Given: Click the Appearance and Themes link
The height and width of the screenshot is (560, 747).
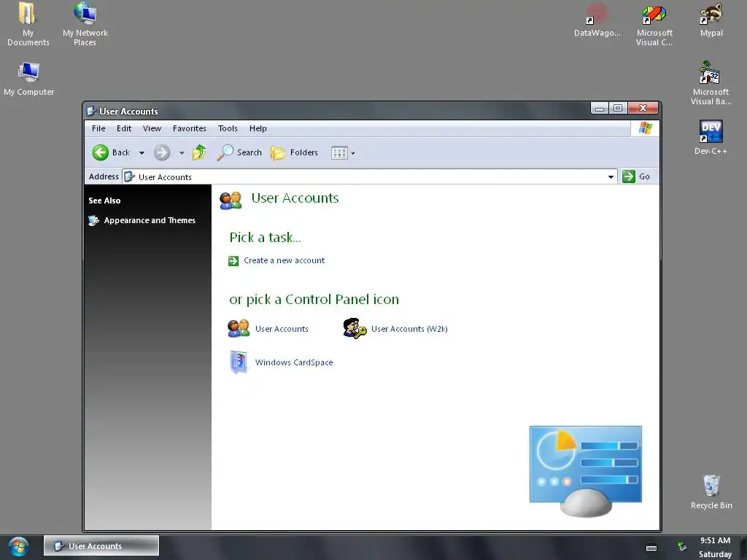Looking at the screenshot, I should pyautogui.click(x=150, y=220).
